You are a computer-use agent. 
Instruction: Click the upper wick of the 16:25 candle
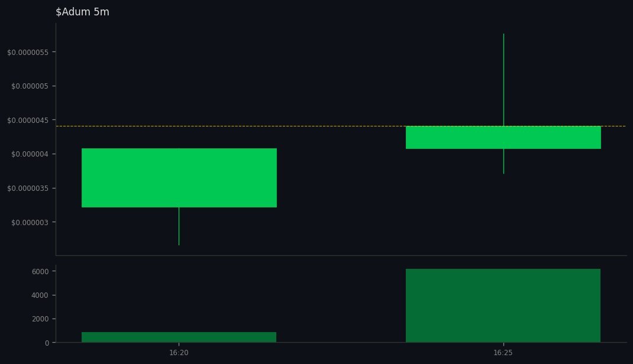503,80
